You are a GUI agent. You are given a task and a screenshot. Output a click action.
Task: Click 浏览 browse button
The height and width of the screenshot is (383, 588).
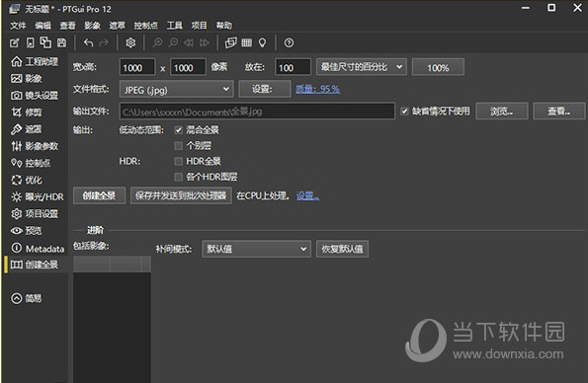point(502,111)
